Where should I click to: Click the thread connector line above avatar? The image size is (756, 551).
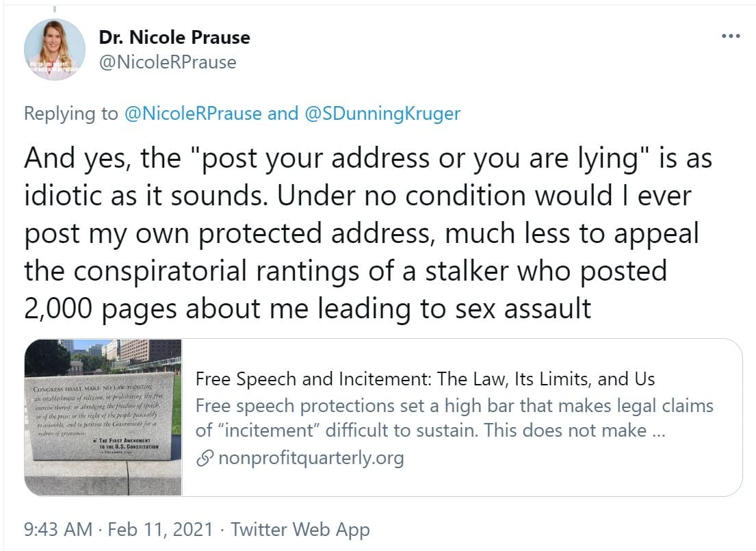pyautogui.click(x=54, y=8)
